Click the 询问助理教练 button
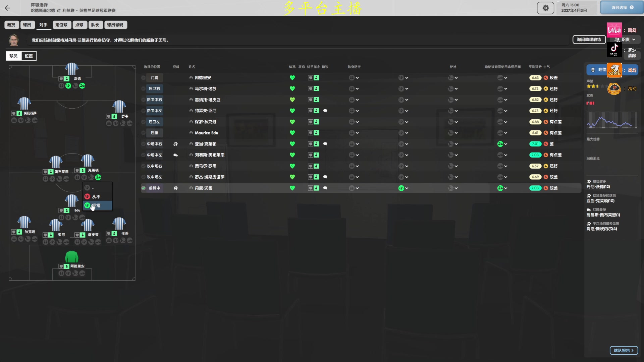The height and width of the screenshot is (362, 644). 589,40
